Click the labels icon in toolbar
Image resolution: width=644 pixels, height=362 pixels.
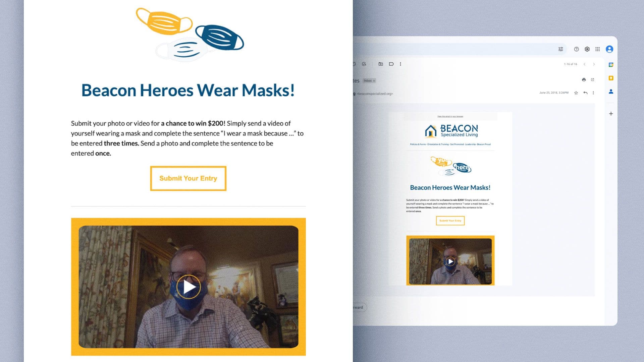(391, 64)
